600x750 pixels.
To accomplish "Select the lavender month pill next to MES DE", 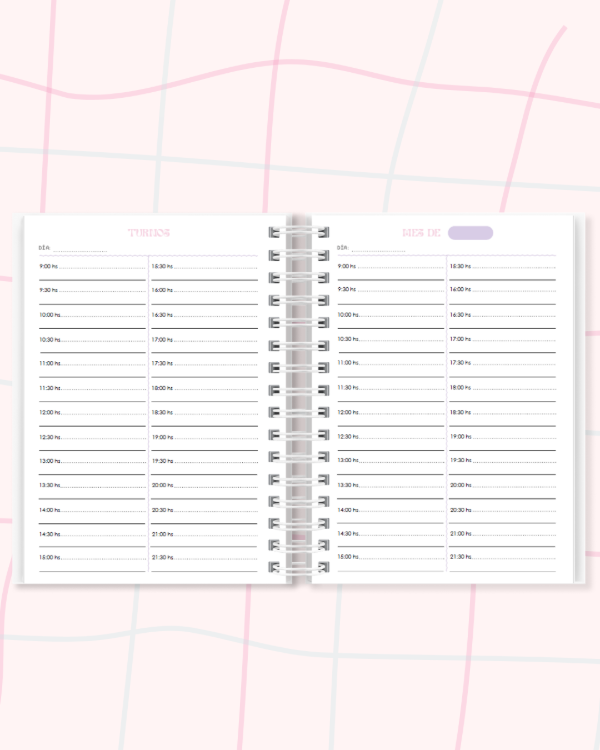I will (470, 233).
